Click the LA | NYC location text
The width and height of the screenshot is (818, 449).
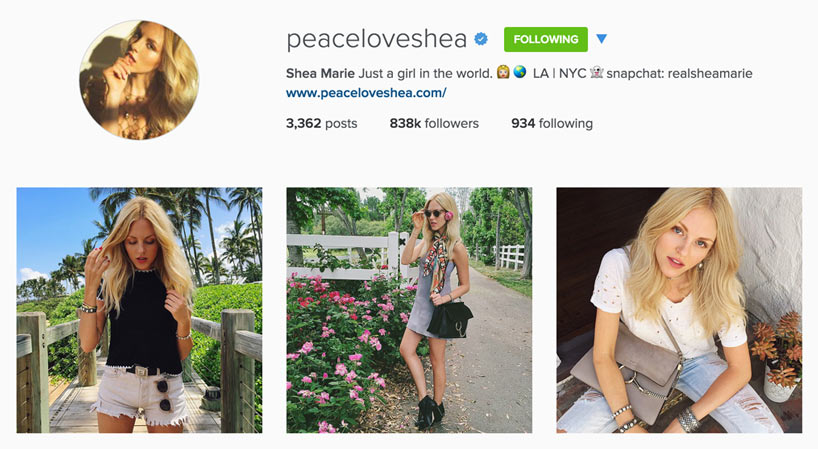[x=559, y=74]
